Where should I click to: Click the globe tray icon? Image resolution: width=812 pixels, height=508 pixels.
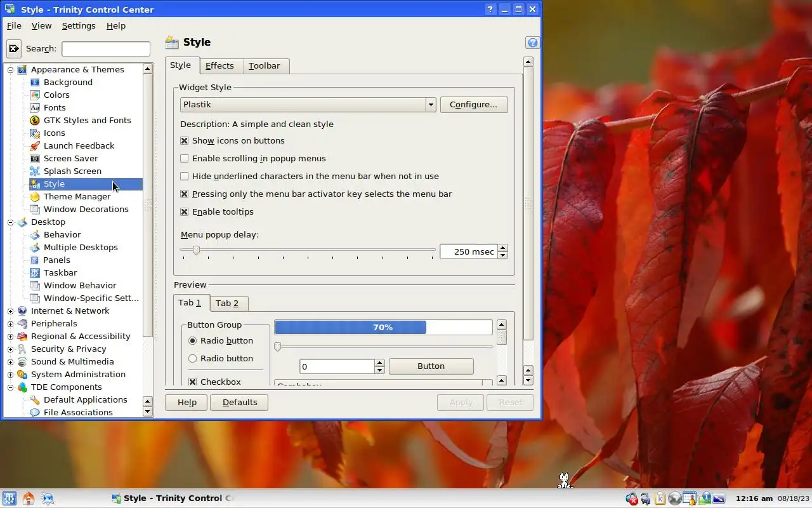tap(674, 498)
